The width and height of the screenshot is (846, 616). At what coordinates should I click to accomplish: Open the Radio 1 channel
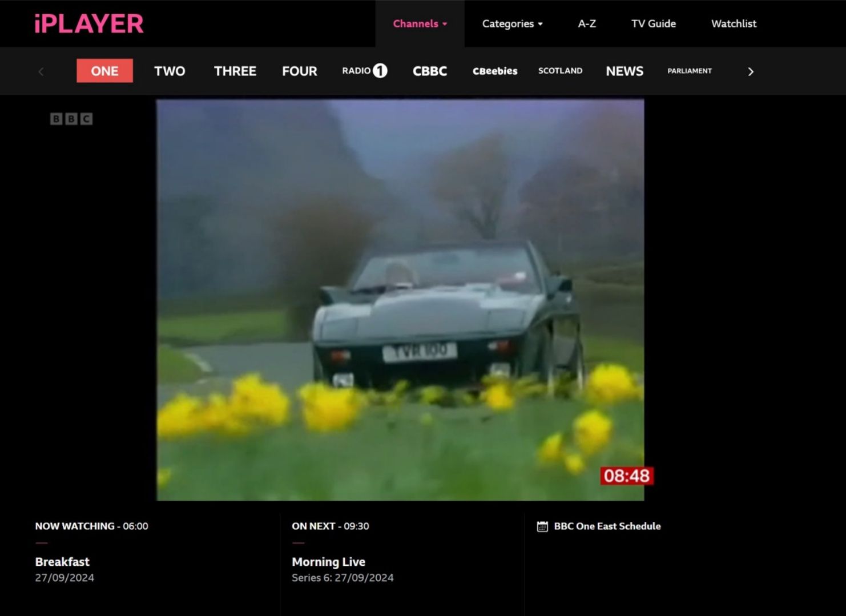(364, 71)
